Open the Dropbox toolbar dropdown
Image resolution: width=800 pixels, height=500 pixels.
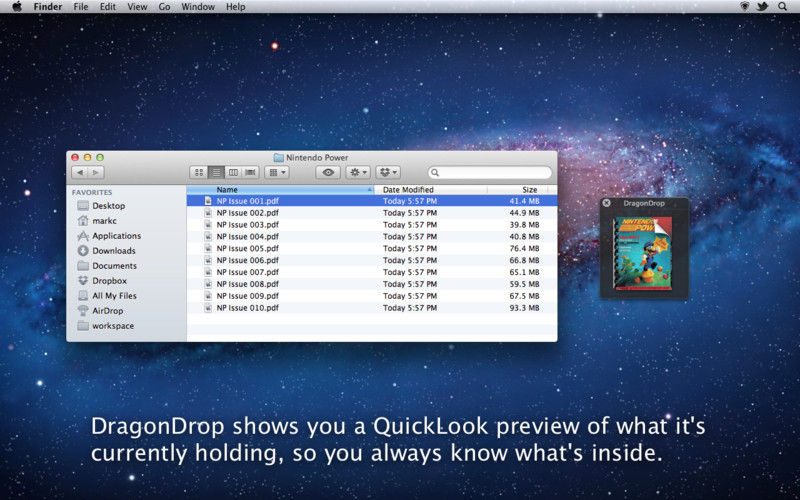[x=388, y=173]
